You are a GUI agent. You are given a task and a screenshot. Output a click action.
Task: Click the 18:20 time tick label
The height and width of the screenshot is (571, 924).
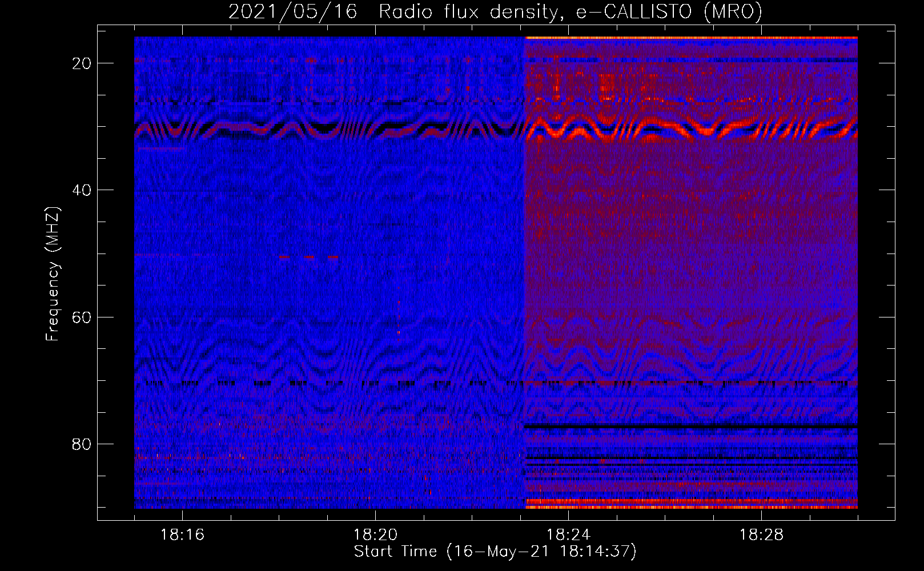[375, 535]
